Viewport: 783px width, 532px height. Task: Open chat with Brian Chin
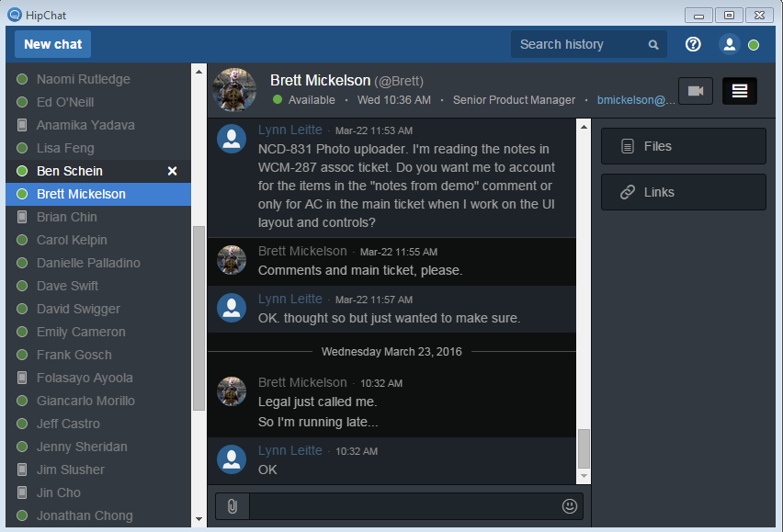pos(98,217)
